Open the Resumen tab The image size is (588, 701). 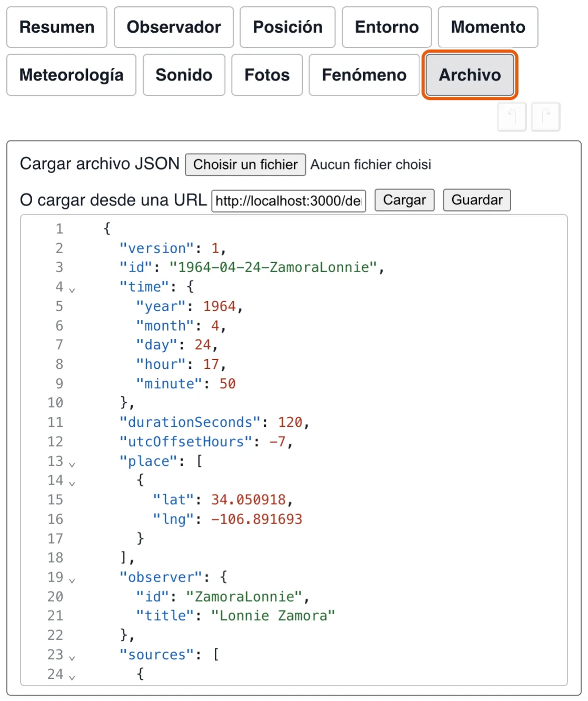click(x=57, y=27)
